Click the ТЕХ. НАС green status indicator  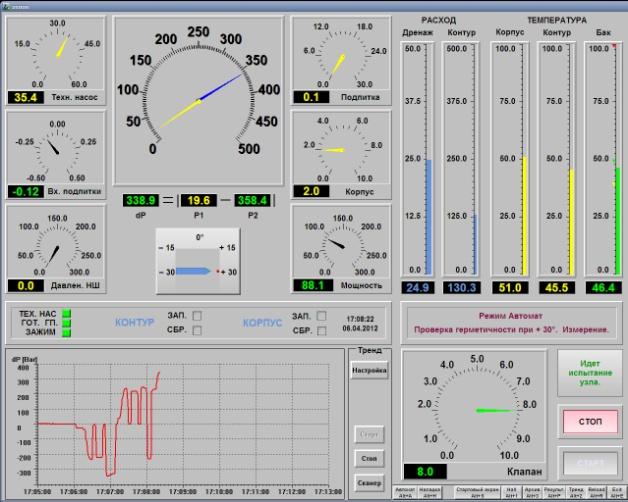coord(67,314)
